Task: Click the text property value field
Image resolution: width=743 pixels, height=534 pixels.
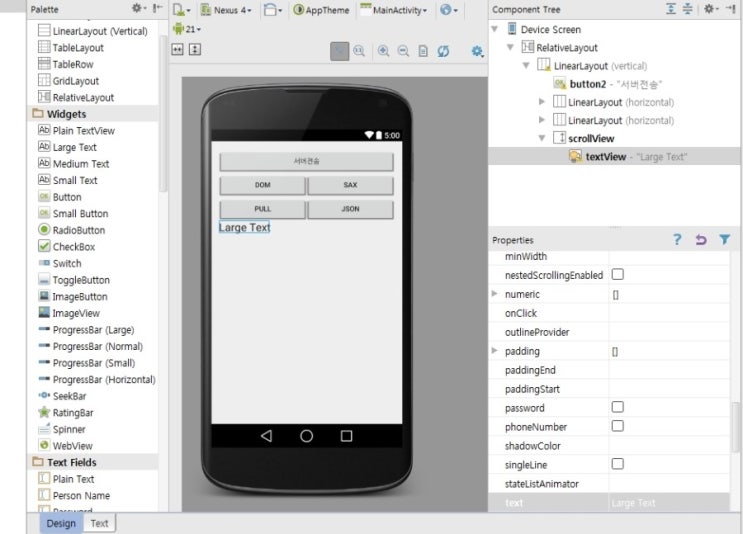Action: pos(669,503)
